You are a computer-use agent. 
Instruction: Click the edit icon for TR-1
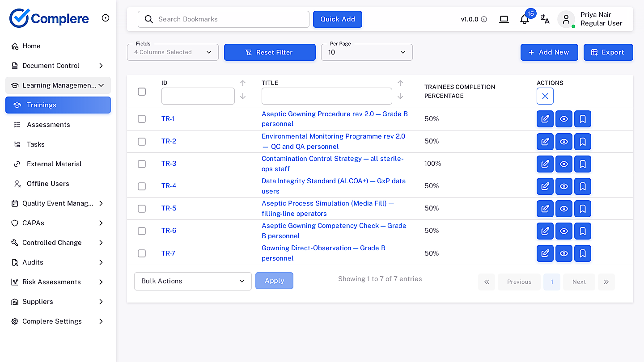point(545,119)
